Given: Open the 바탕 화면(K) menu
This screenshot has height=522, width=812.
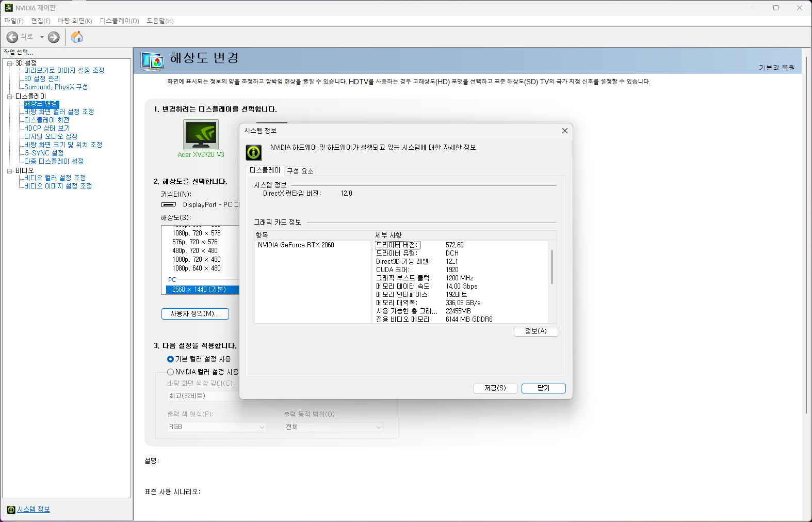Looking at the screenshot, I should tap(75, 21).
